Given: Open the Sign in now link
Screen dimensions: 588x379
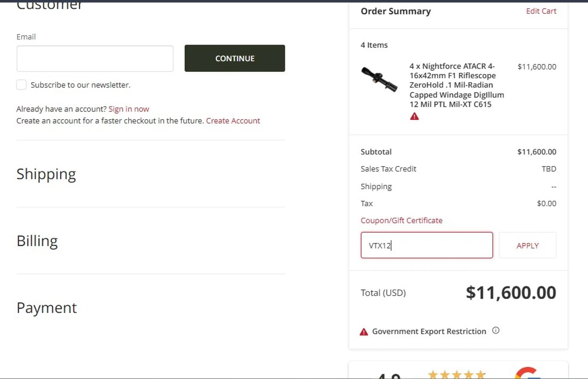Looking at the screenshot, I should 129,109.
